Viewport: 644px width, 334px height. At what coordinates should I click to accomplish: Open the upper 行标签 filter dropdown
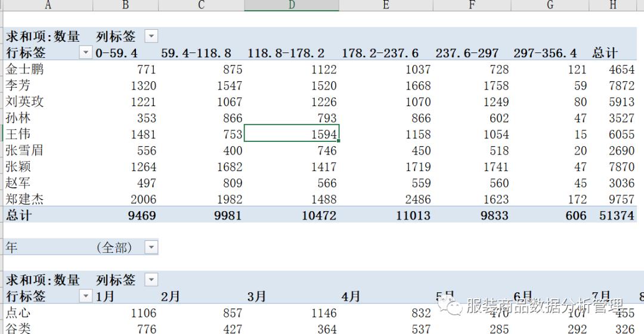85,52
